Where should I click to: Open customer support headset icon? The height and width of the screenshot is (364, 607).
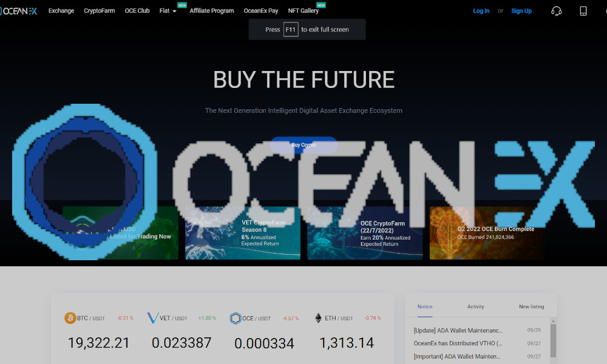(x=556, y=11)
